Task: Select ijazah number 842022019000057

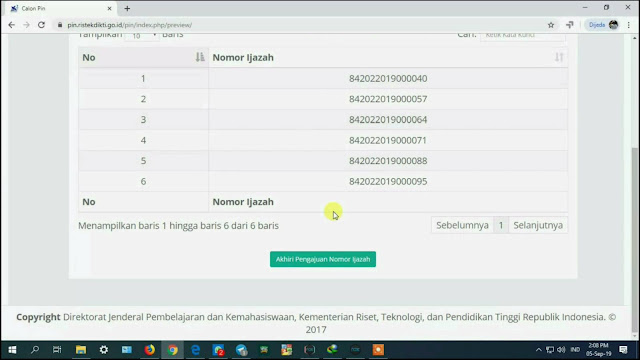Action: (388, 99)
